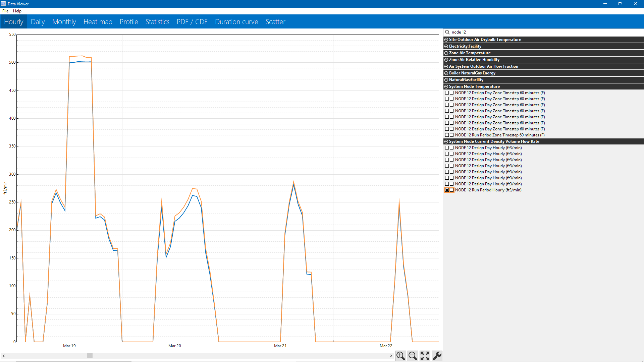Viewport: 644px width, 362px height.
Task: Collapse the Zone Air Relative Humidity group
Action: [446, 60]
